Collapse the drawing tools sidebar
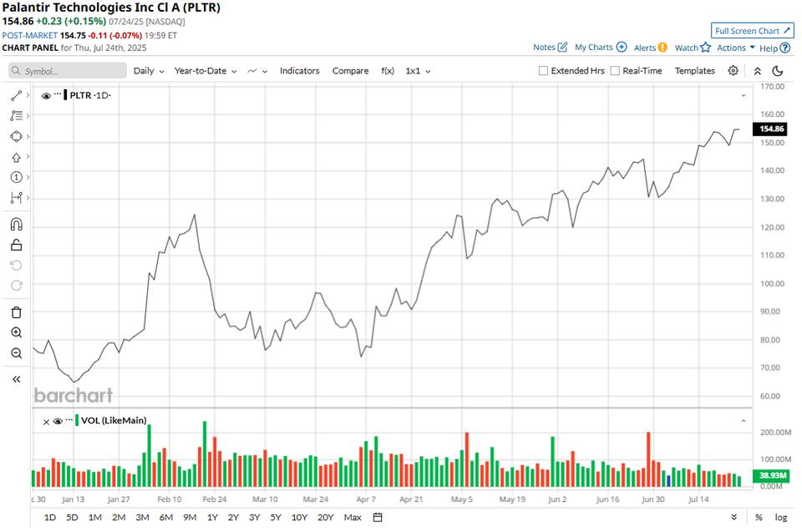802x532 pixels. pyautogui.click(x=17, y=379)
